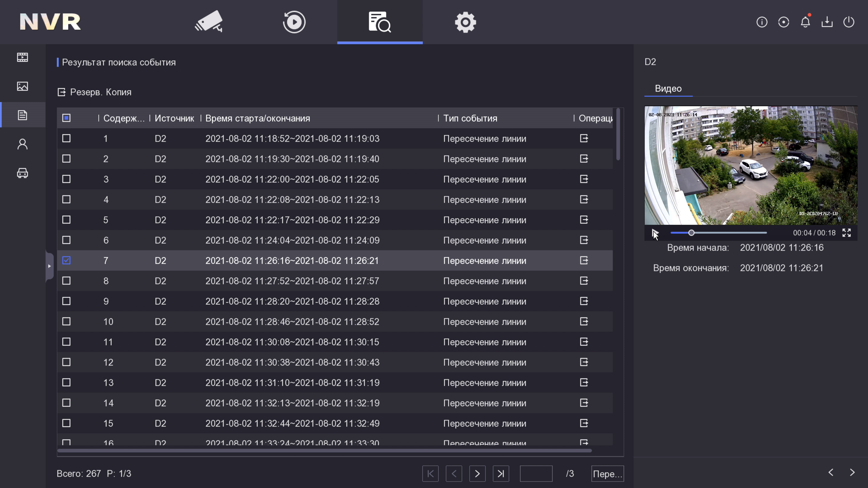
Task: Open the picture search sidebar icon
Action: 23,86
